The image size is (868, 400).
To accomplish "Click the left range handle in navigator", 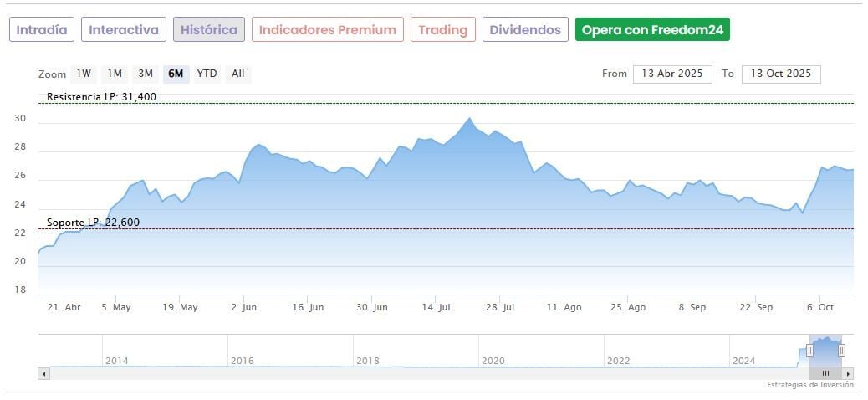I will (x=809, y=351).
